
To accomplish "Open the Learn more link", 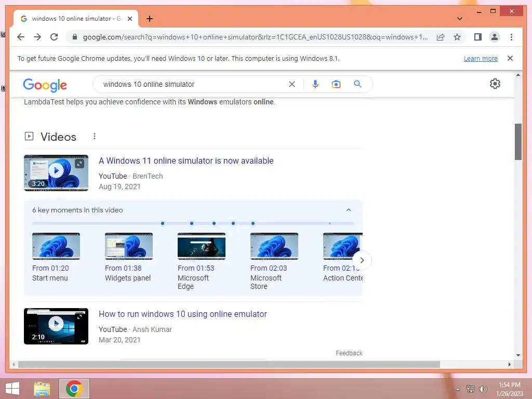I will [x=481, y=58].
